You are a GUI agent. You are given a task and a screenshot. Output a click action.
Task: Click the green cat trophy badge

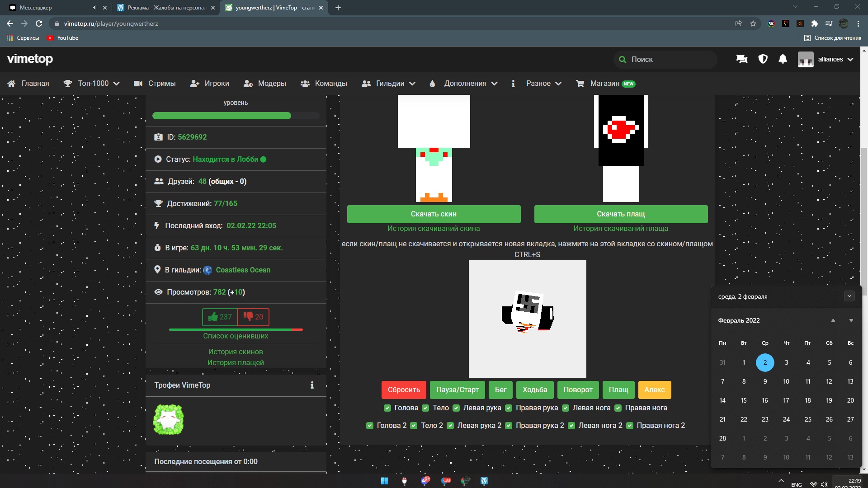click(x=168, y=419)
